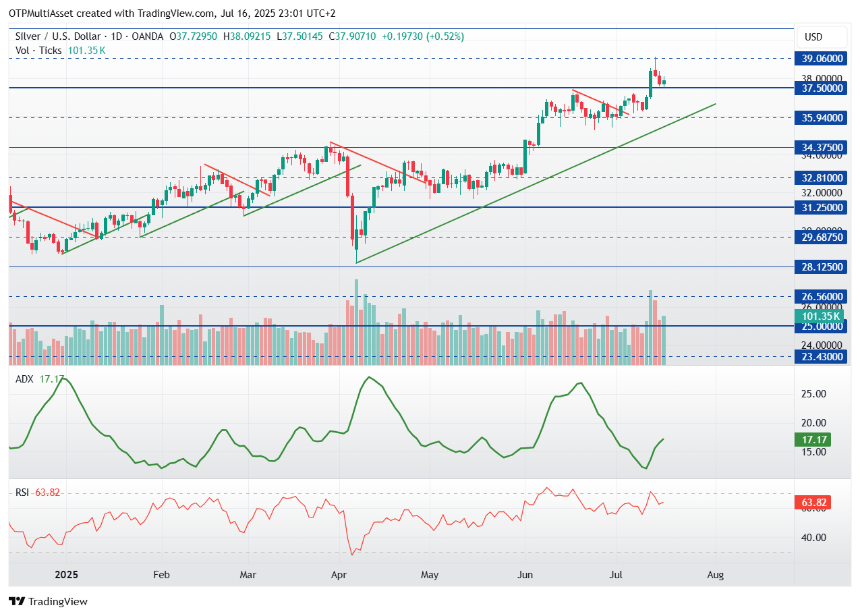
Task: Click the TradingView logo at bottom left
Action: 48,601
